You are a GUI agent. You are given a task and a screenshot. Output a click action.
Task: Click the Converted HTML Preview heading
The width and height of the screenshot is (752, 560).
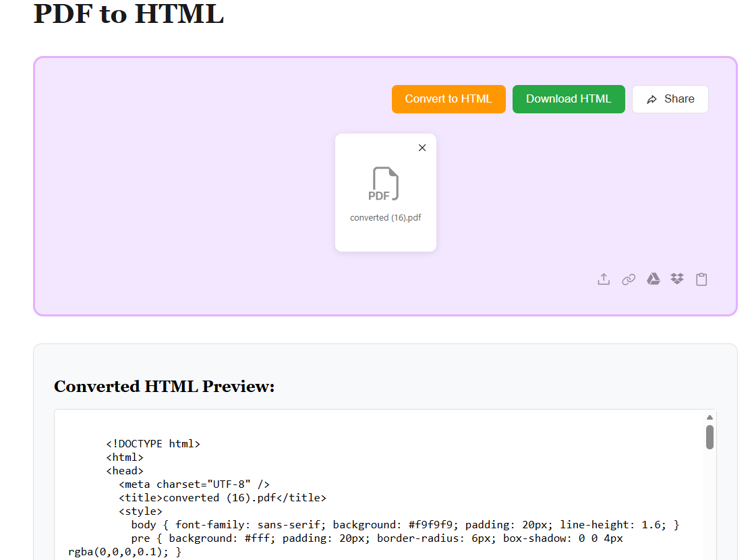click(x=164, y=387)
